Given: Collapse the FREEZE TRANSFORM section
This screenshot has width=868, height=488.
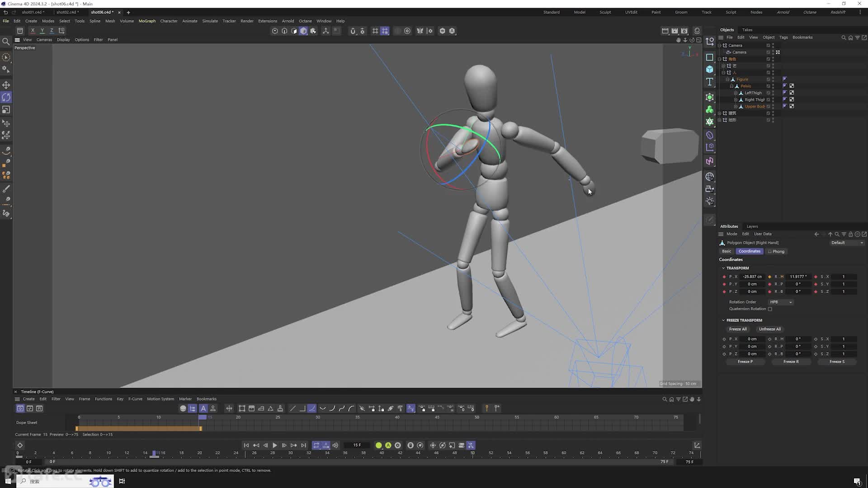Looking at the screenshot, I should coord(723,320).
